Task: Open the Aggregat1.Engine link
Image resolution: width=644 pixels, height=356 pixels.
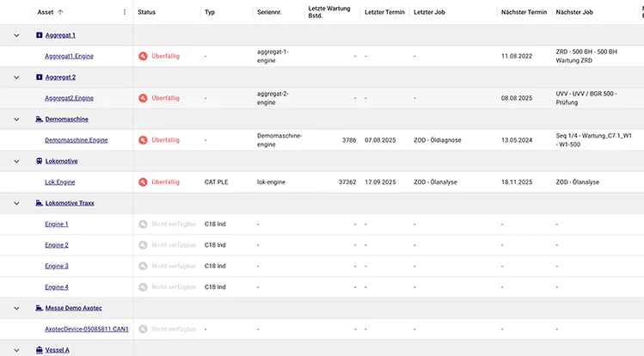Action: [x=69, y=56]
